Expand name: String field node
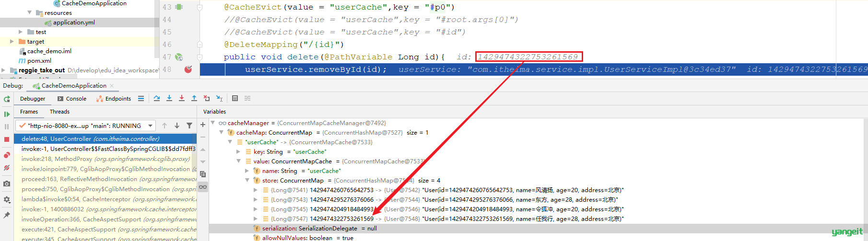The width and height of the screenshot is (868, 241). pos(247,171)
